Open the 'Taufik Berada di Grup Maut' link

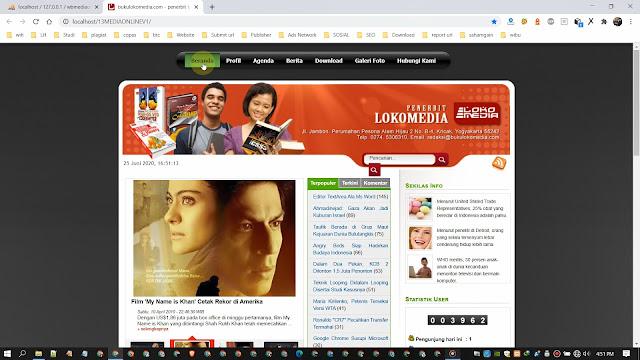click(x=350, y=230)
